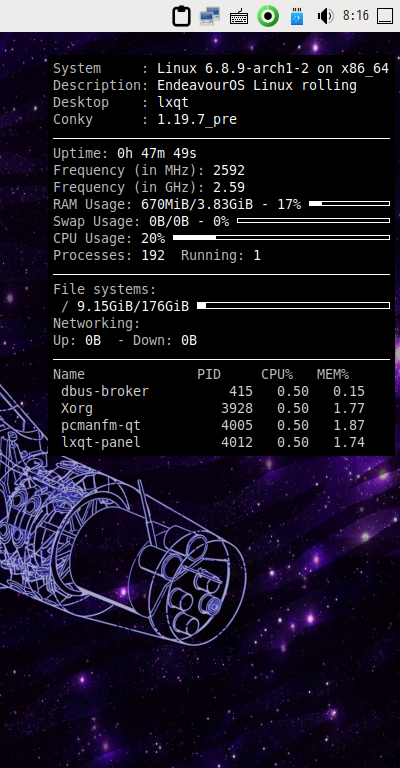Click the root filesystem usage bar

pos(293,306)
